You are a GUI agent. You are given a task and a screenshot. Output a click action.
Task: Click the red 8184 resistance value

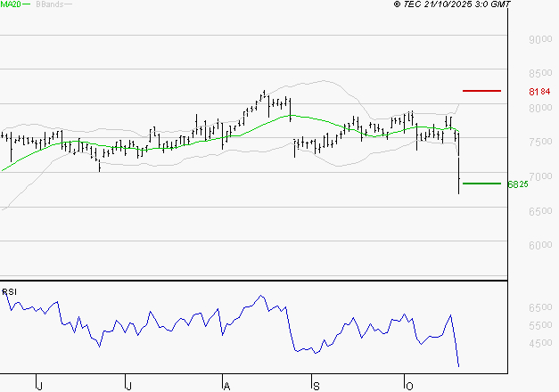(x=539, y=92)
